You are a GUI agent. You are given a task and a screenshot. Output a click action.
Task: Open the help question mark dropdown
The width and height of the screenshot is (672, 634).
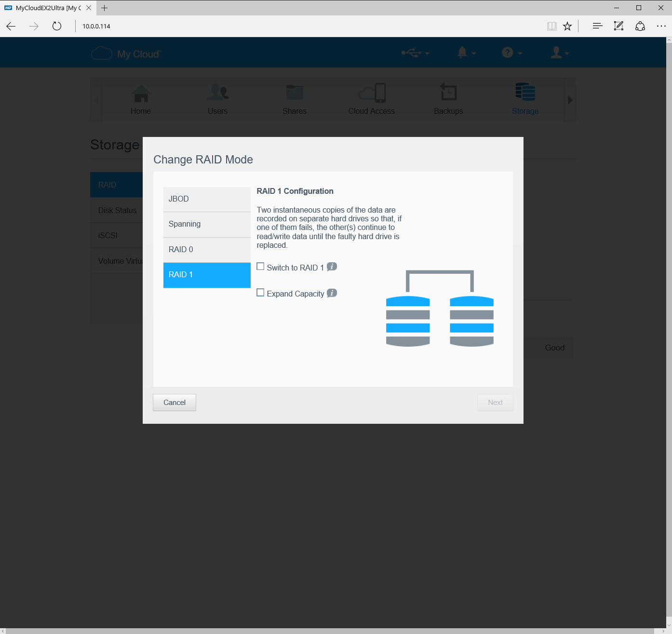coord(511,53)
